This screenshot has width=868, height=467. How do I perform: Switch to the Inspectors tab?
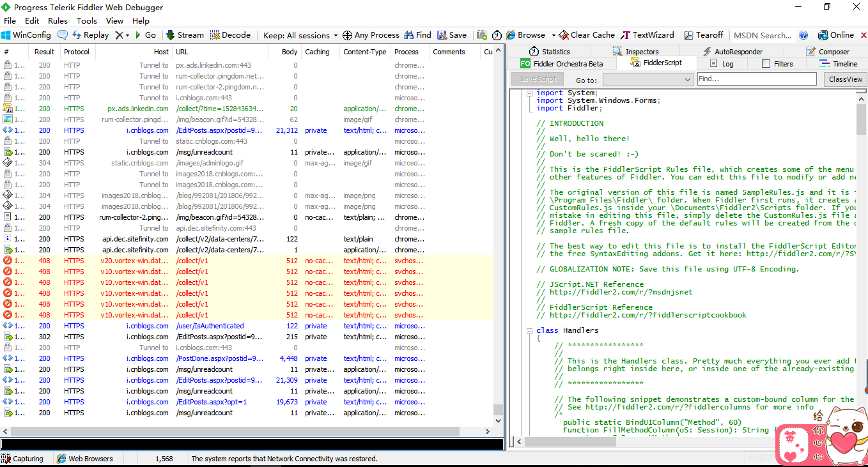[635, 52]
